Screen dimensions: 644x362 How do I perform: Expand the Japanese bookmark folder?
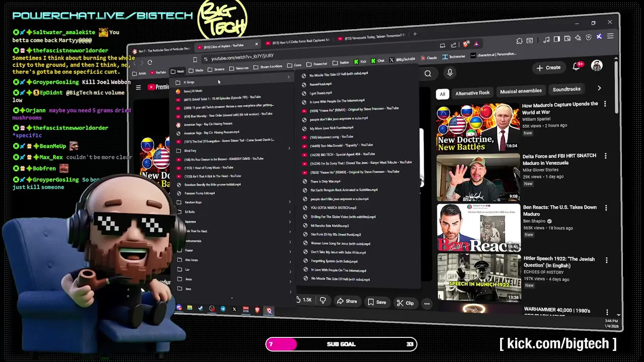(x=233, y=221)
